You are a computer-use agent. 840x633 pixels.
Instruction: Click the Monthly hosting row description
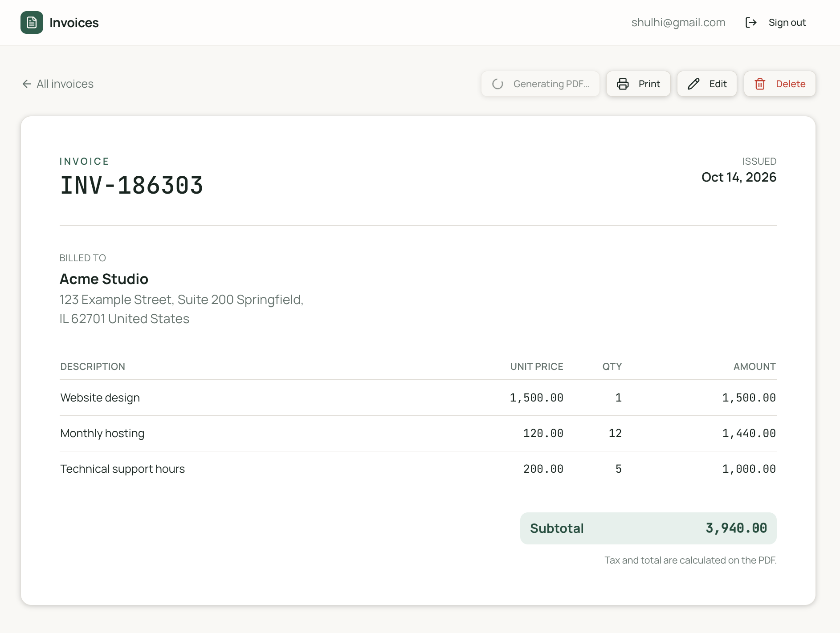[x=102, y=433]
